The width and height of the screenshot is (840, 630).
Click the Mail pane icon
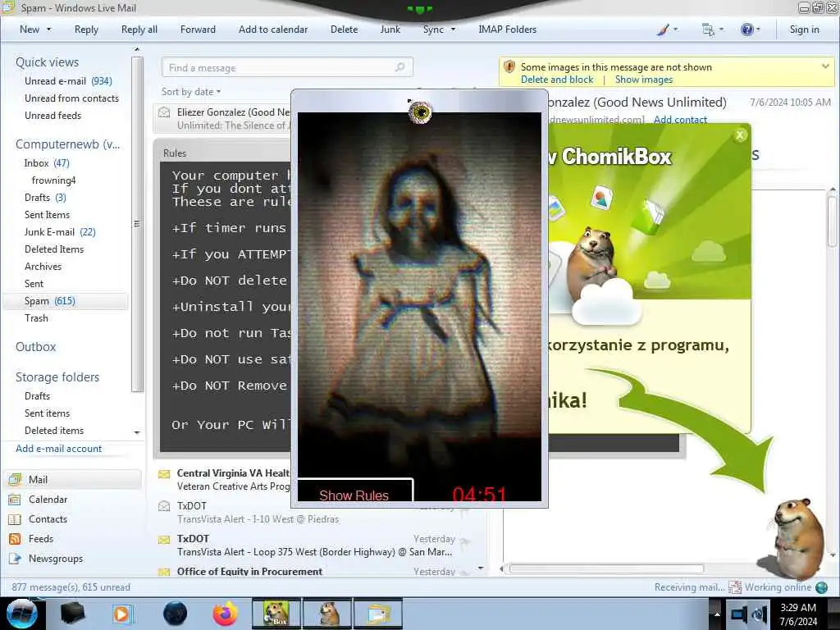(15, 479)
